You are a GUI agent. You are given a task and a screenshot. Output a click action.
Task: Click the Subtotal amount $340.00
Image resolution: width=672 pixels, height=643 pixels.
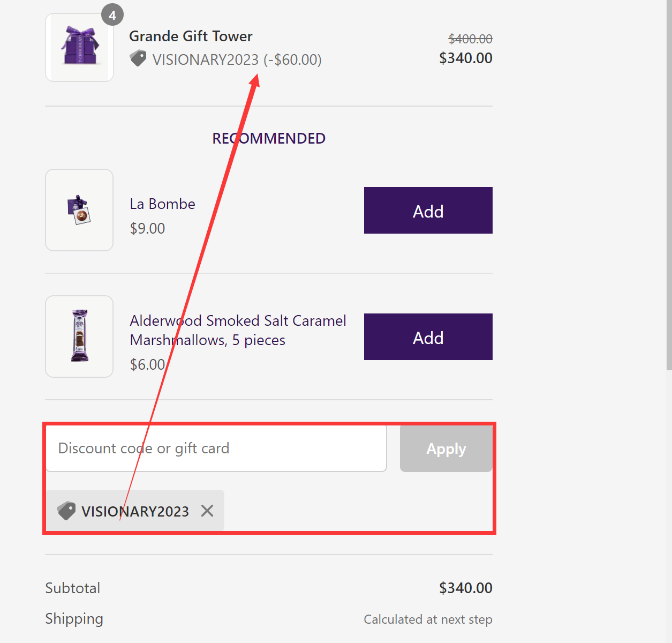tap(465, 588)
